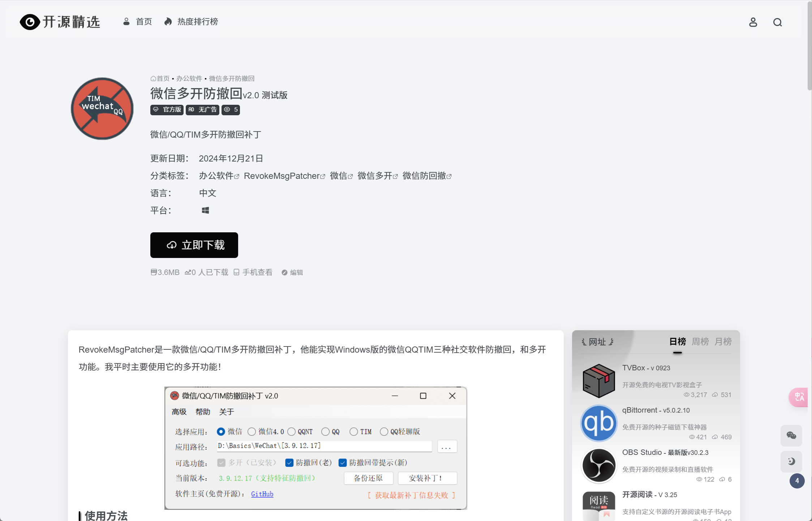Viewport: 812px width, 521px height.
Task: Click the qBittorrent icon in the ranking list
Action: (x=599, y=423)
